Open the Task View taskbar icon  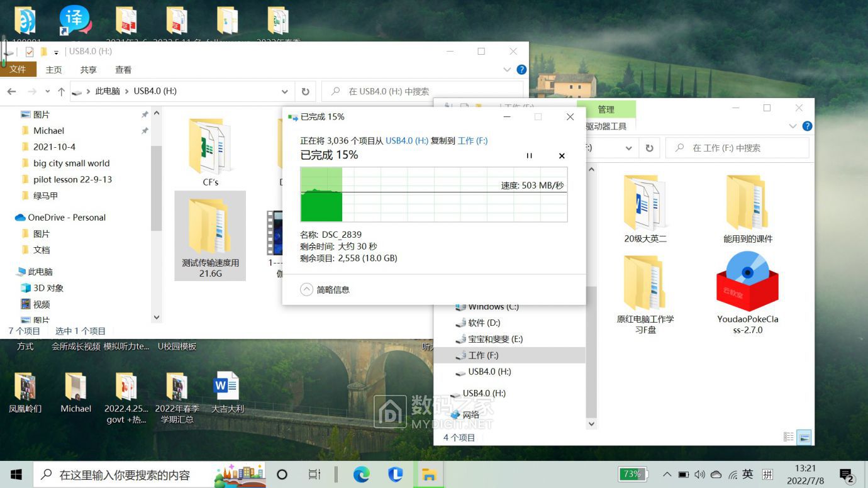314,474
